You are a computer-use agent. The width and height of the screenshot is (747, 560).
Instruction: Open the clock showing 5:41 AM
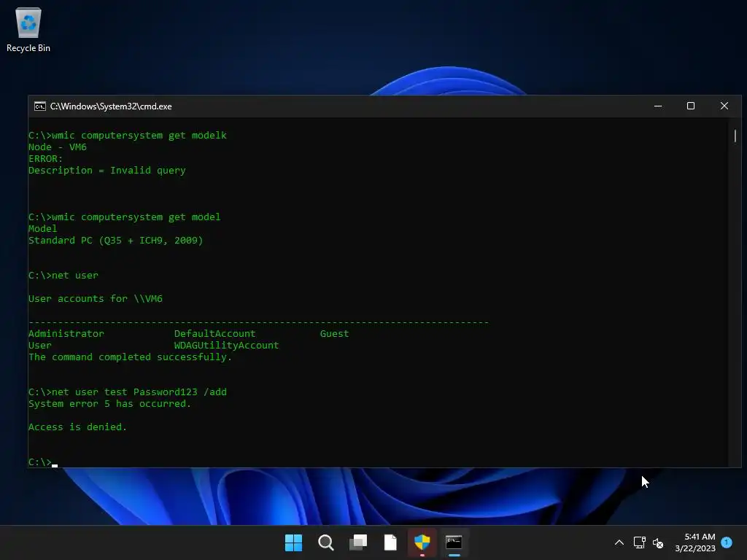tap(695, 542)
